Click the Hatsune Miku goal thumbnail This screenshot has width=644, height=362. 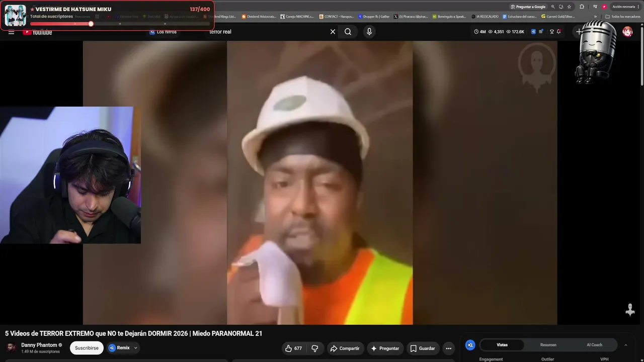pyautogui.click(x=15, y=16)
